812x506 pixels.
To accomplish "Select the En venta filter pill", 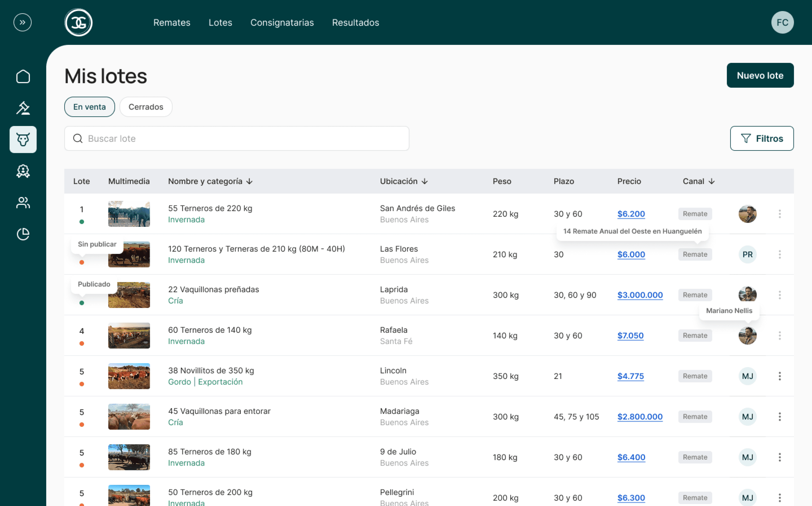I will [89, 107].
